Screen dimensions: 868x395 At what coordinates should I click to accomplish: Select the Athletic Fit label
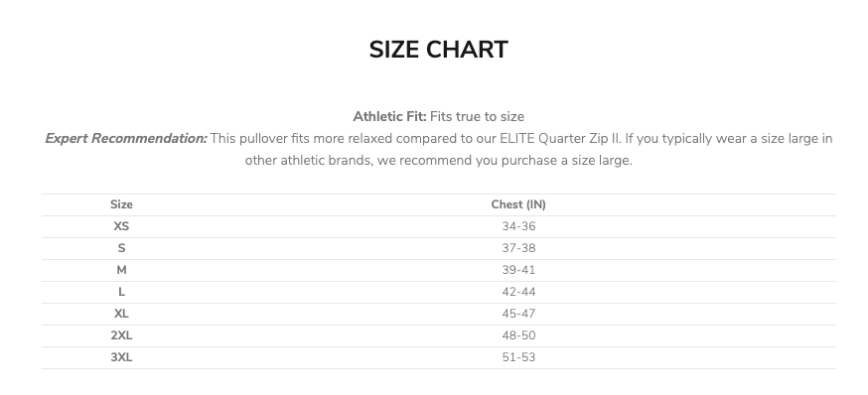(x=389, y=117)
